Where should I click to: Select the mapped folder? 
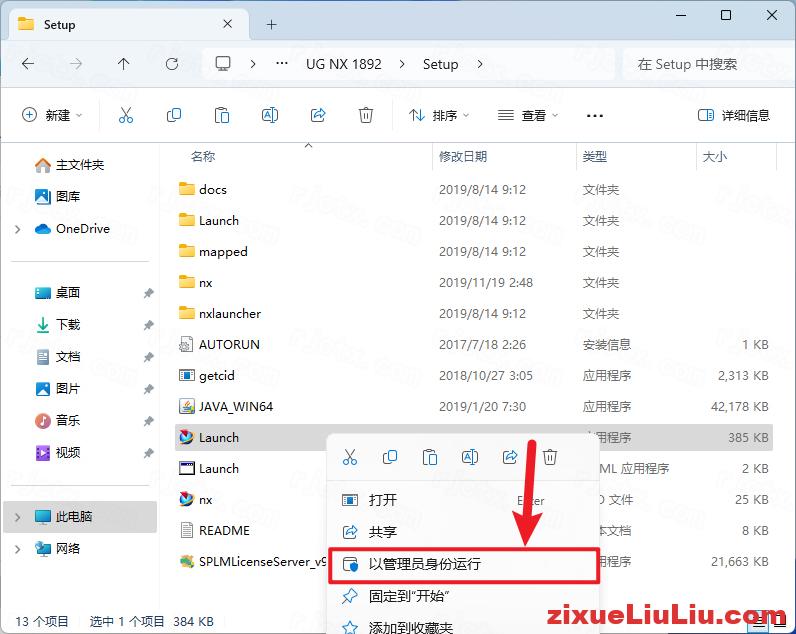pyautogui.click(x=474, y=251)
